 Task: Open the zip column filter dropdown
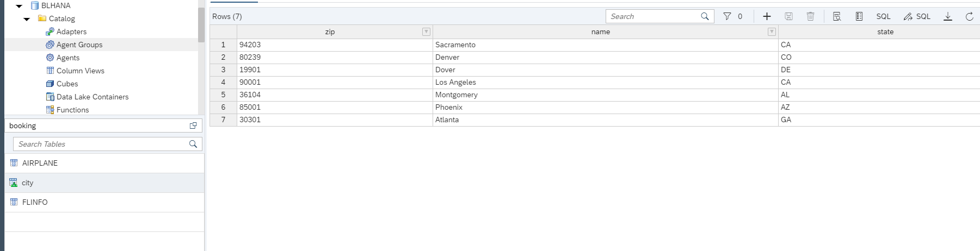tap(426, 32)
